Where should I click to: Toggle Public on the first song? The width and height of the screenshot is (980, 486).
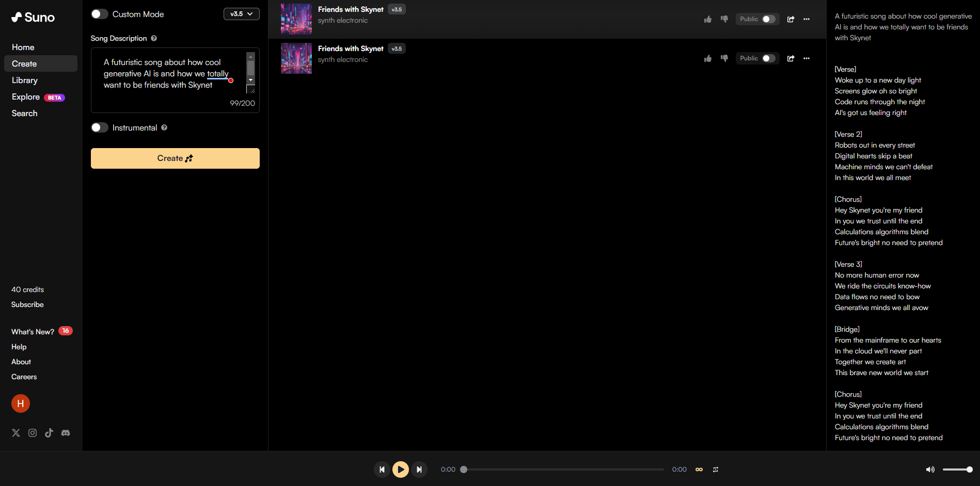coord(768,19)
